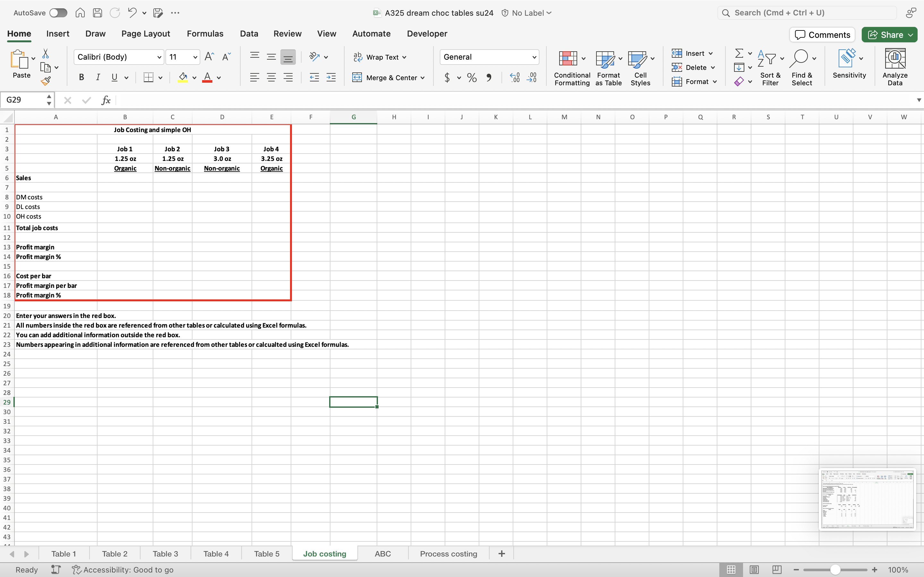
Task: Open the Merge & Center dropdown arrow
Action: [423, 78]
